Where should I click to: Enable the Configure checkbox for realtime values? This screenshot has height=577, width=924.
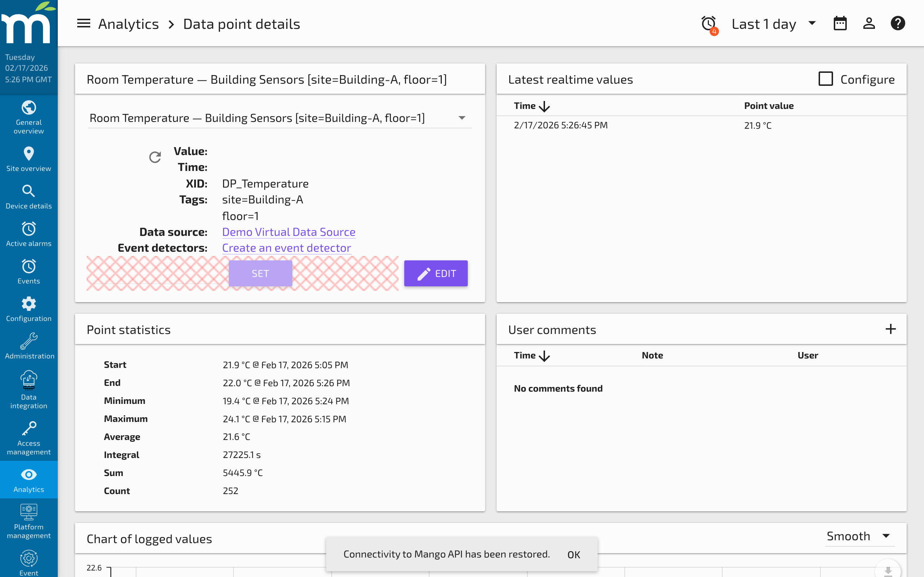coord(825,79)
